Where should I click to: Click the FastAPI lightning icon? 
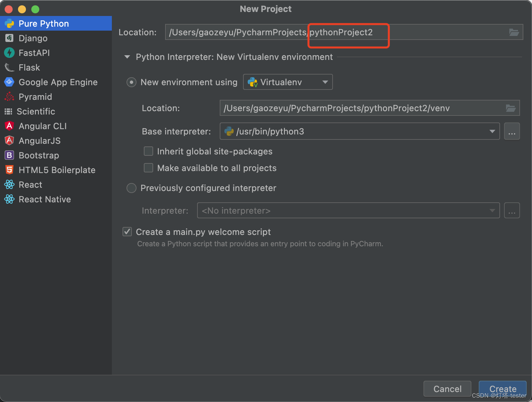point(9,53)
